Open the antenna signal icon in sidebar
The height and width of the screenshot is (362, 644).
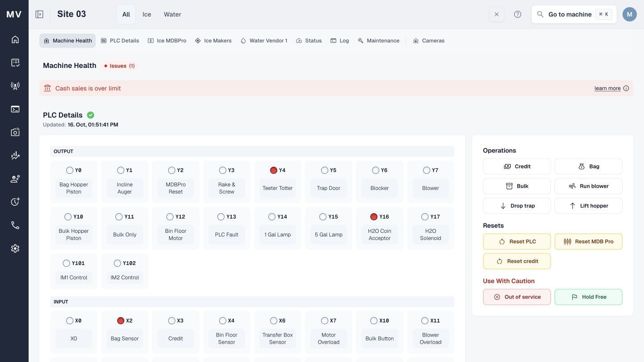tap(15, 86)
